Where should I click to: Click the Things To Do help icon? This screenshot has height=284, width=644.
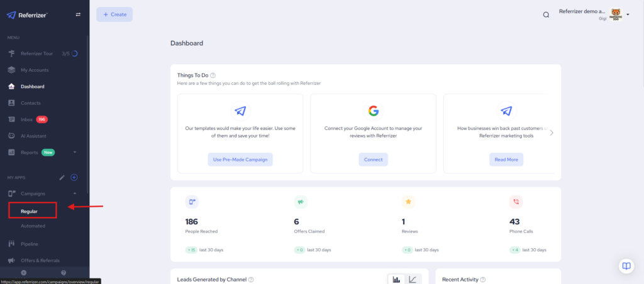(213, 75)
